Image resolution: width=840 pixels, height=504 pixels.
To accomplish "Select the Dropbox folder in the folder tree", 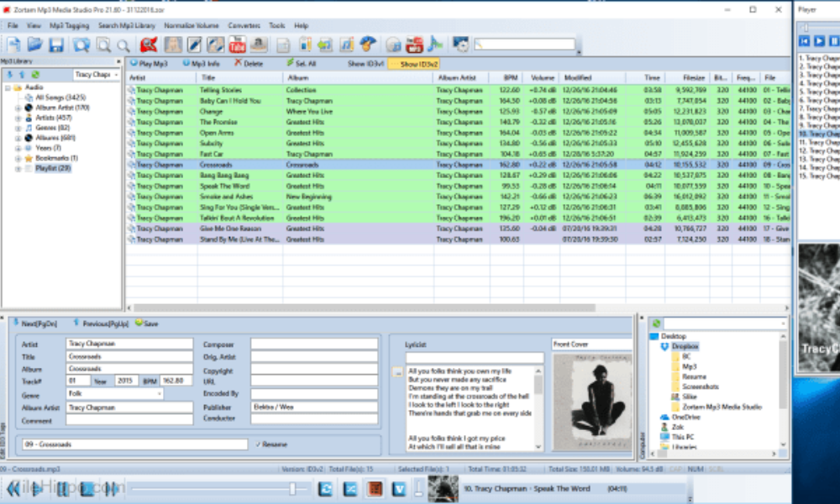I will (x=685, y=347).
